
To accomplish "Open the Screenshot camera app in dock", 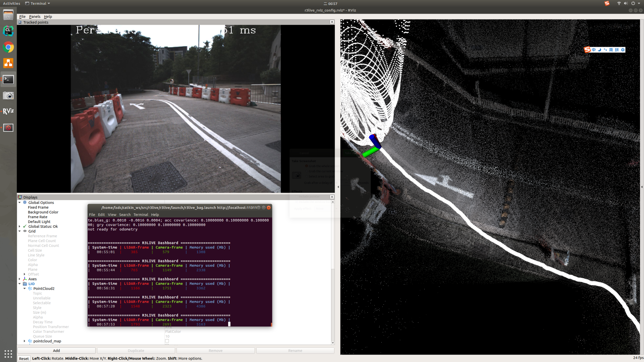I will 8,96.
